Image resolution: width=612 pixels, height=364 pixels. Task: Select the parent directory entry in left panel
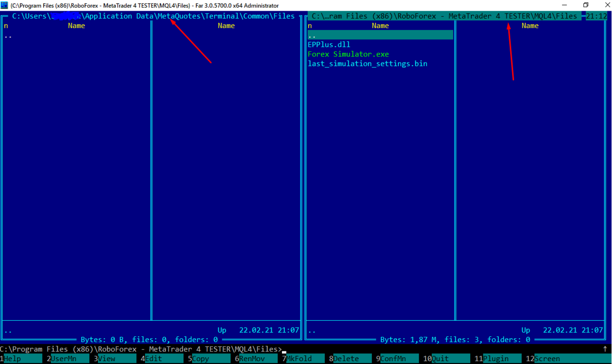click(8, 35)
